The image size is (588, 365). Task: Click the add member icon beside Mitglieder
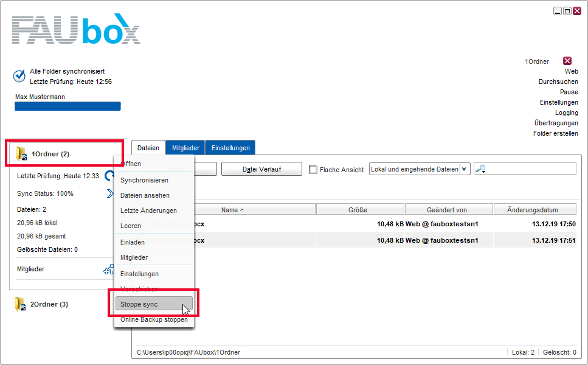[109, 269]
